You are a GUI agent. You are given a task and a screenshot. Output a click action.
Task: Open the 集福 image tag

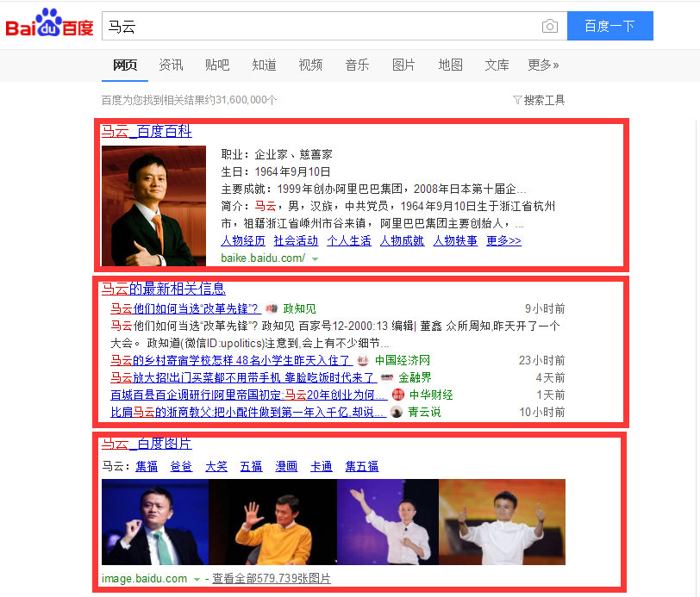click(147, 467)
